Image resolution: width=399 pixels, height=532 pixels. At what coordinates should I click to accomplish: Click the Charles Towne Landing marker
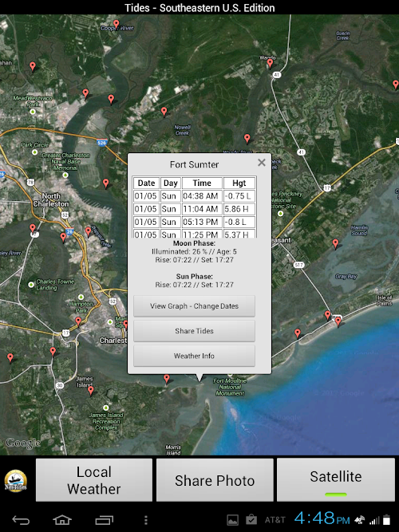31,284
